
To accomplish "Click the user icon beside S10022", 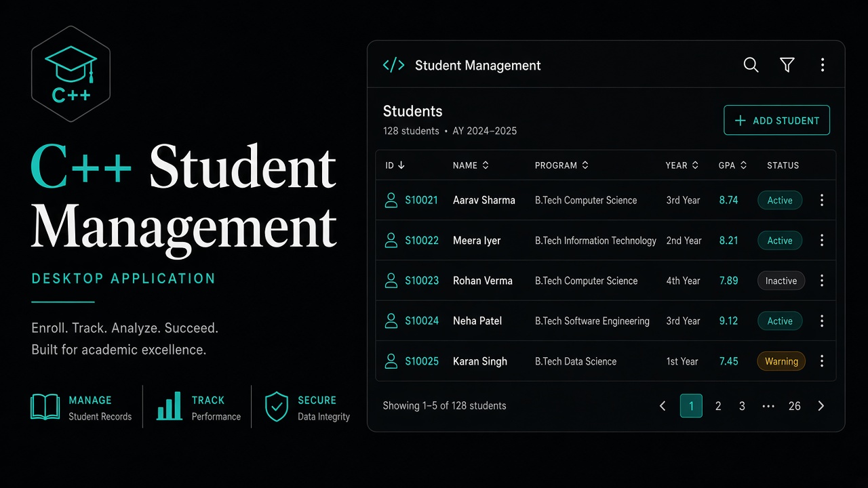I will (x=391, y=240).
